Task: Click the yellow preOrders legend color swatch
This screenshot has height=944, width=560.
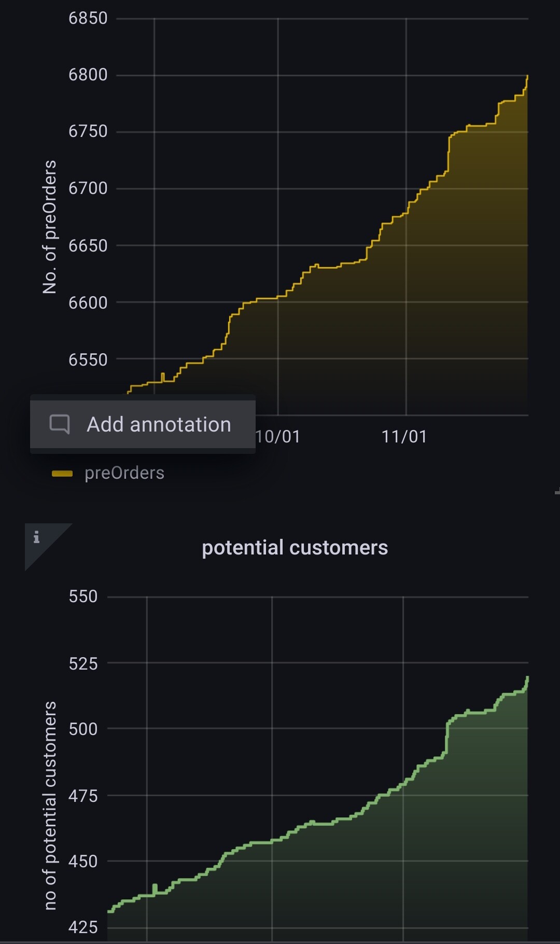Action: (62, 473)
